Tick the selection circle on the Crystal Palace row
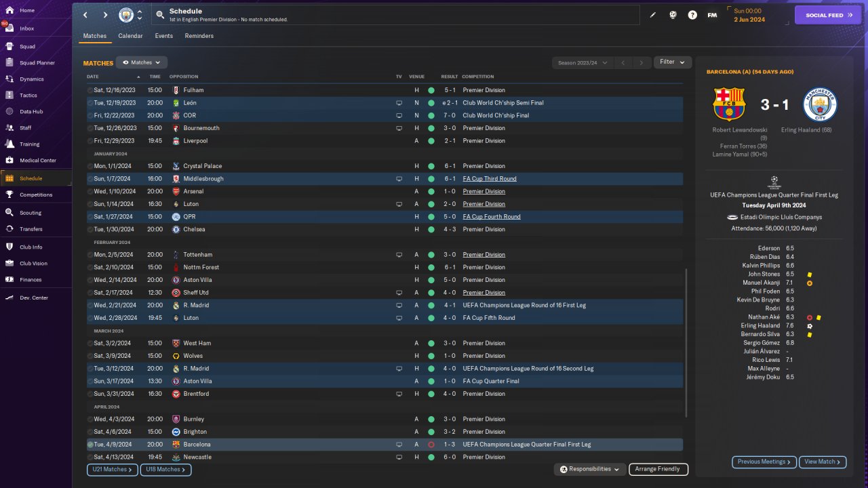Screen dimensions: 868x488 click(x=90, y=166)
